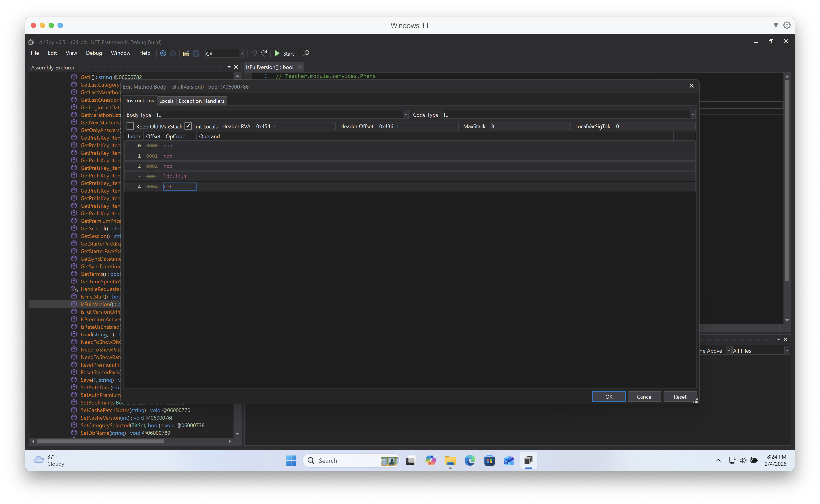Click the Undo toolbar icon
This screenshot has height=504, width=820.
[x=254, y=53]
